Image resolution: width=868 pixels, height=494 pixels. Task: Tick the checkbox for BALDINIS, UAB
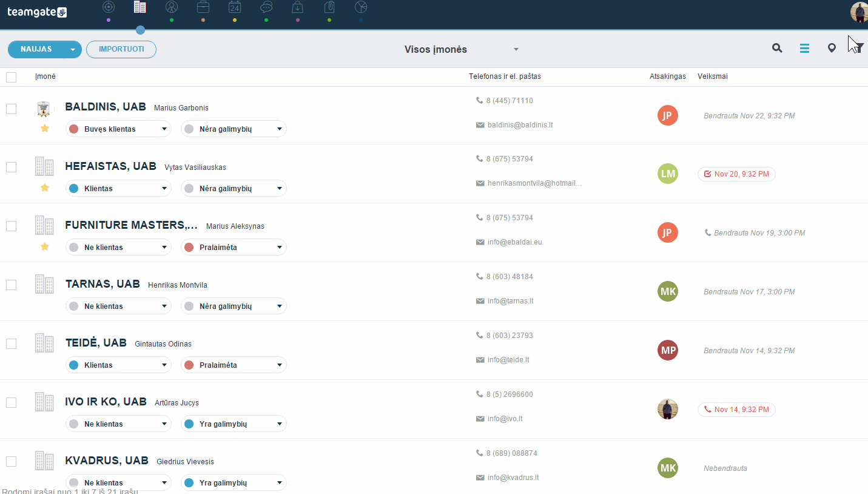click(x=11, y=109)
